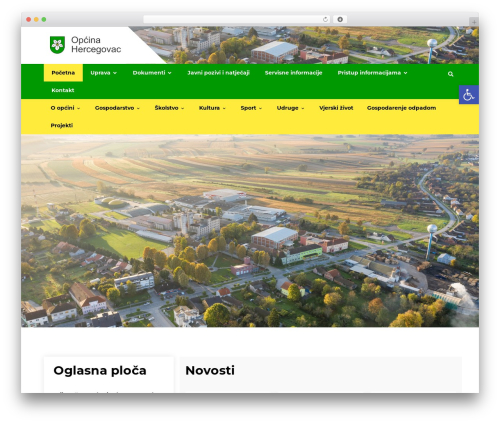Expand the Školstvo submenu
500x423 pixels.
(169, 108)
